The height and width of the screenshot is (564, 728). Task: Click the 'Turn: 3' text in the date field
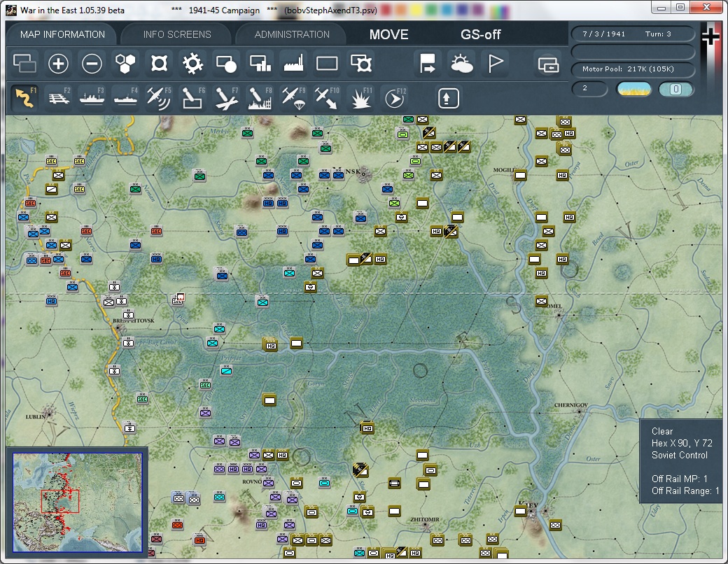click(658, 34)
